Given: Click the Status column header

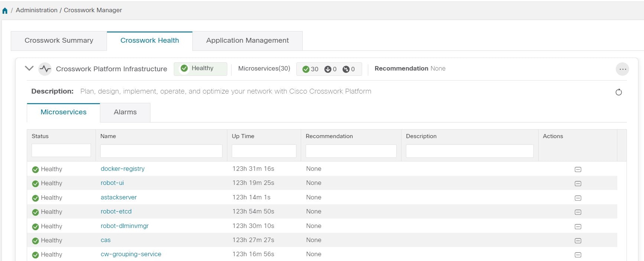Looking at the screenshot, I should 40,136.
